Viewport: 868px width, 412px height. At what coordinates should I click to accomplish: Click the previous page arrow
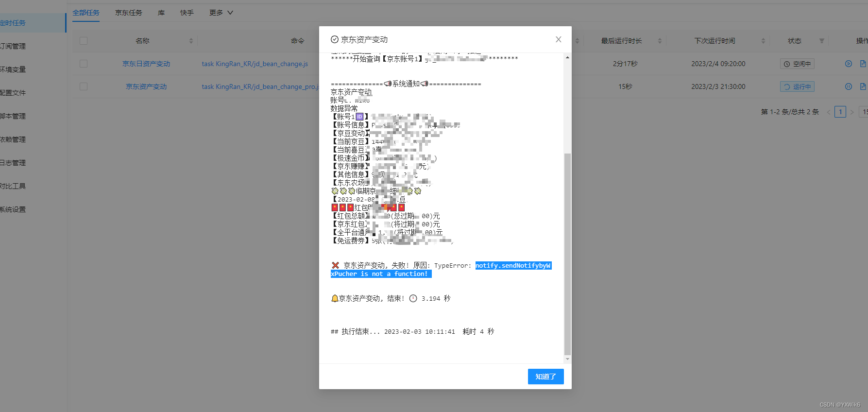(828, 112)
